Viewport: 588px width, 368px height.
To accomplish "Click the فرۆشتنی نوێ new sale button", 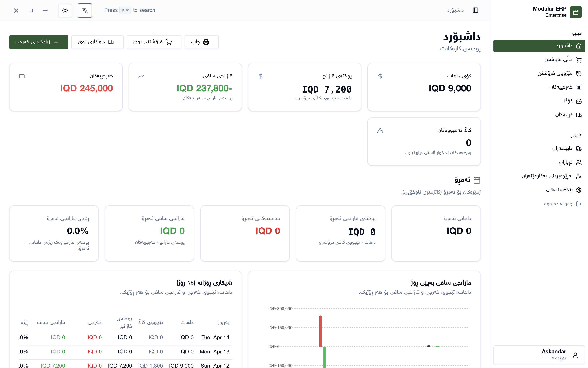I will (x=154, y=42).
